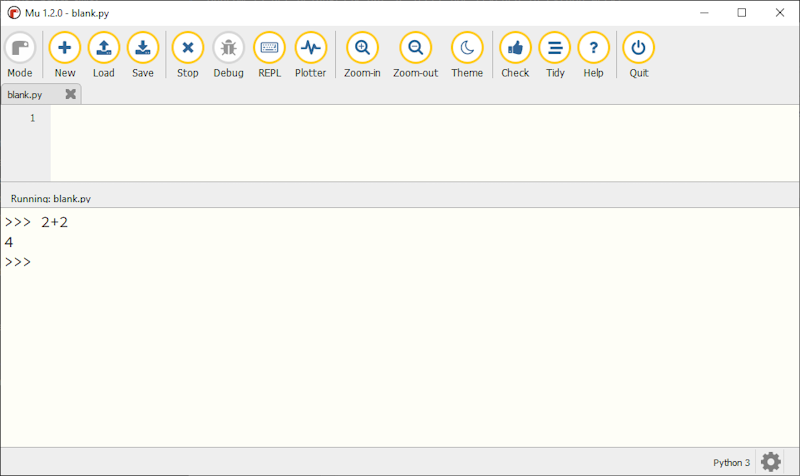This screenshot has height=476, width=800.
Task: Place cursor at the last >>> prompt
Action: pyautogui.click(x=18, y=262)
